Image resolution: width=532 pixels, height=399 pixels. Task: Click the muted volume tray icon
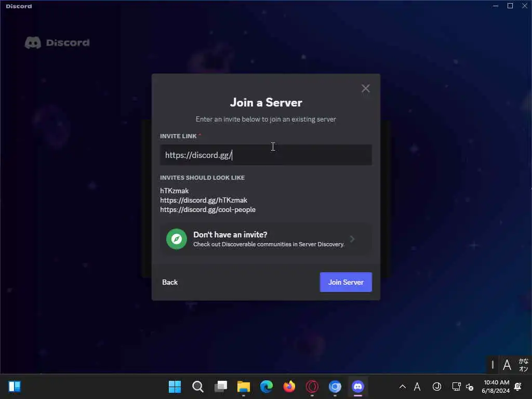470,387
